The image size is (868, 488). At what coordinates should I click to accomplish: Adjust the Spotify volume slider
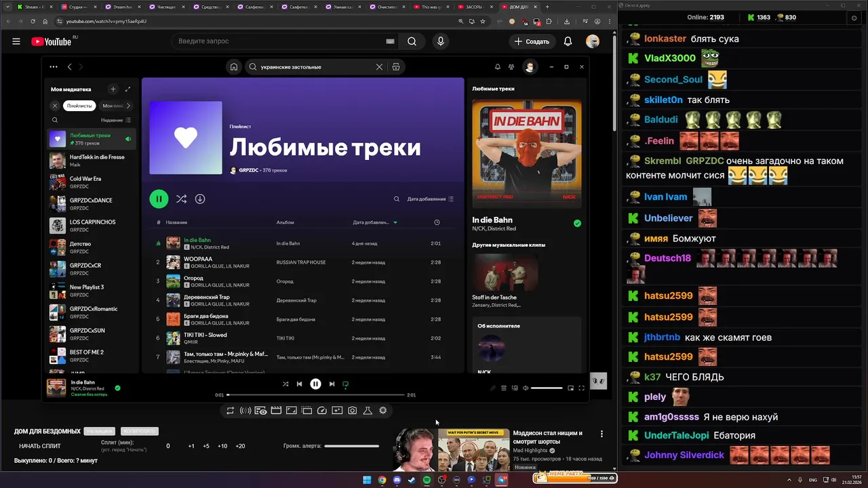[547, 388]
